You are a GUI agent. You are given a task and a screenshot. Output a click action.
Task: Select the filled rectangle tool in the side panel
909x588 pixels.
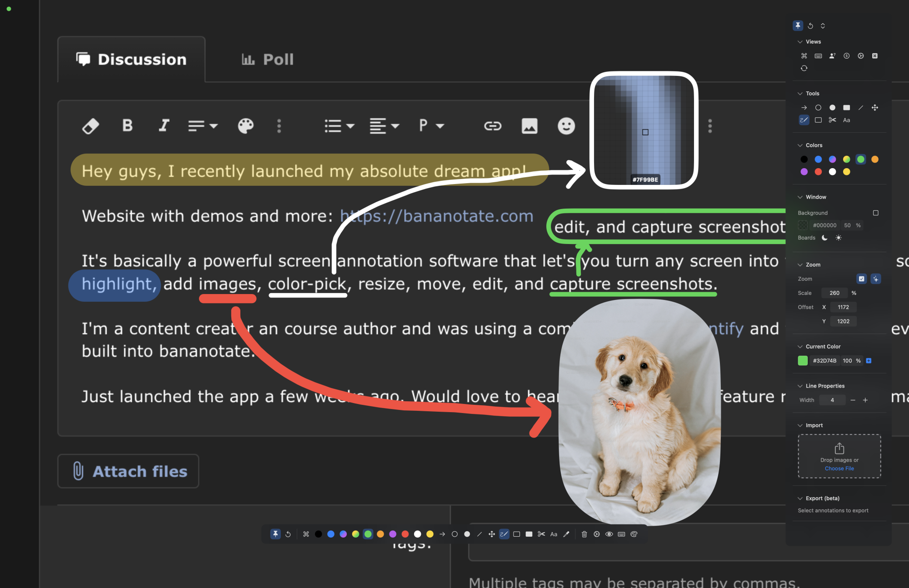(846, 108)
